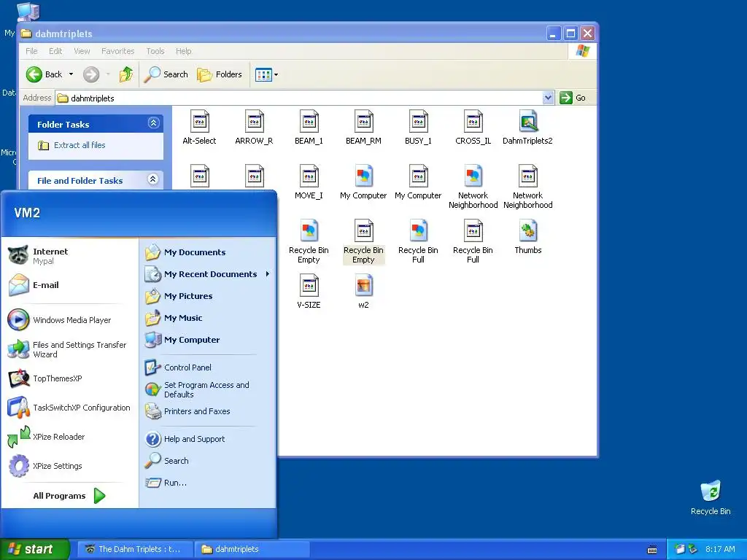
Task: Open the Edit menu
Action: (x=55, y=51)
